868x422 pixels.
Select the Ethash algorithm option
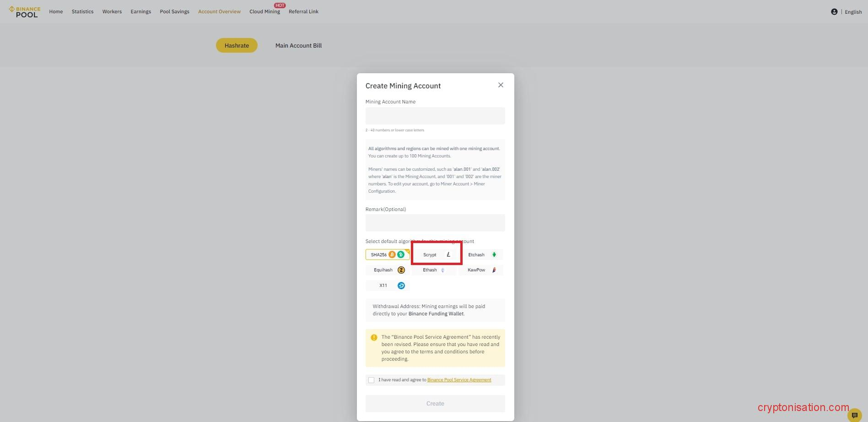(433, 270)
